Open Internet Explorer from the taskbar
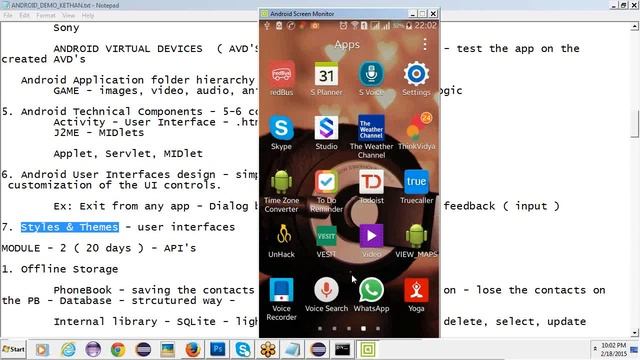The height and width of the screenshot is (360, 640). click(68, 350)
